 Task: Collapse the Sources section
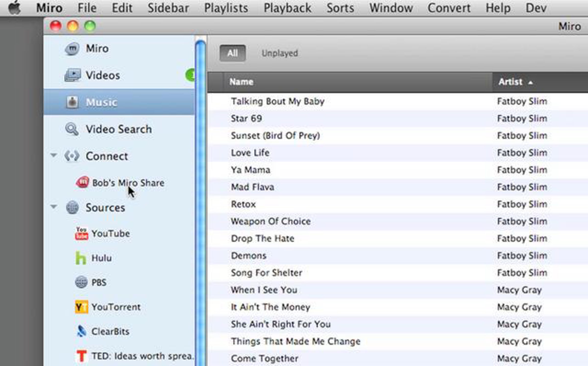click(54, 207)
